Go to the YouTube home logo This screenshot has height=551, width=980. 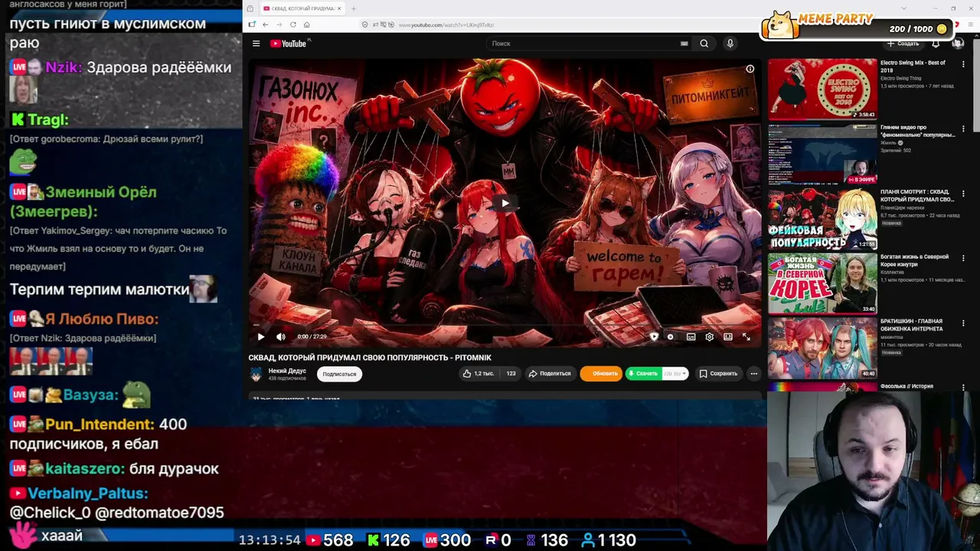tap(289, 44)
